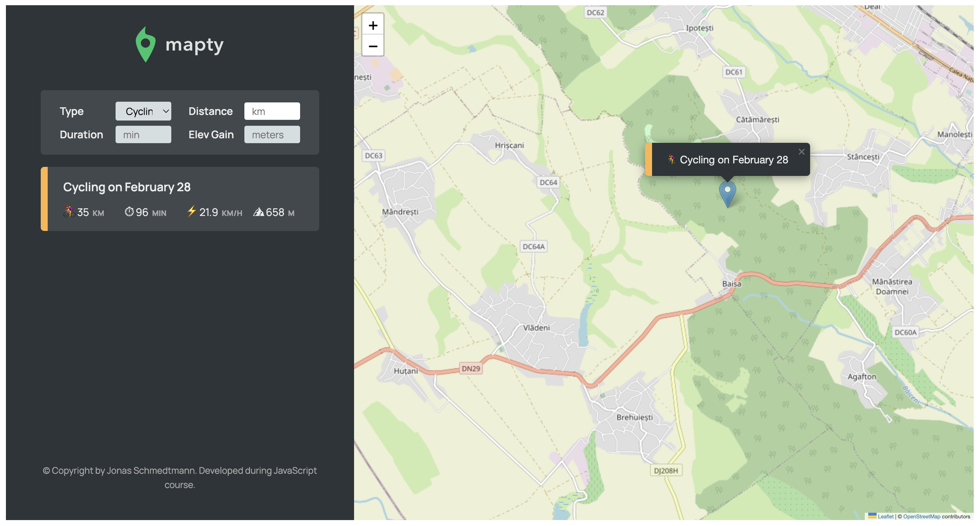Click the mapty green pin logo
The width and height of the screenshot is (980, 526).
click(145, 45)
